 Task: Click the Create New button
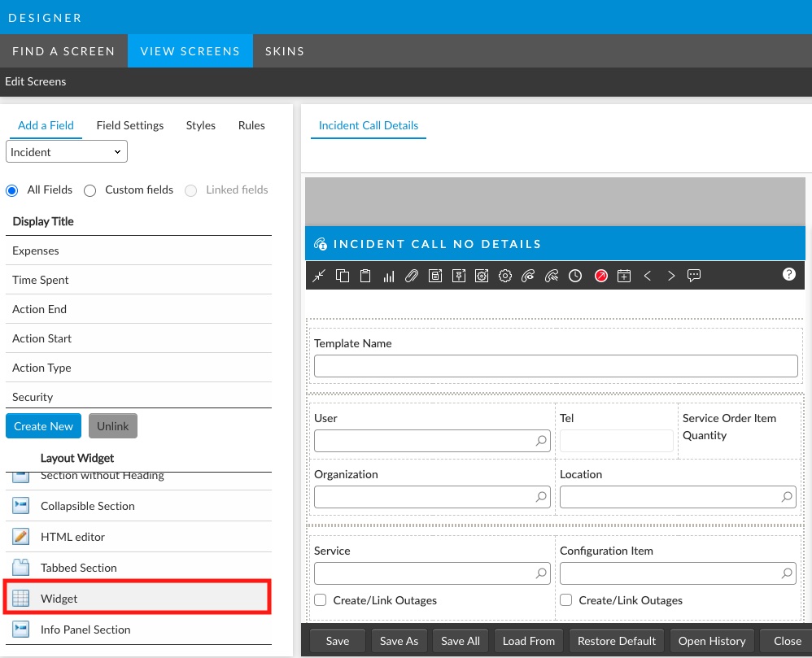[x=43, y=426]
